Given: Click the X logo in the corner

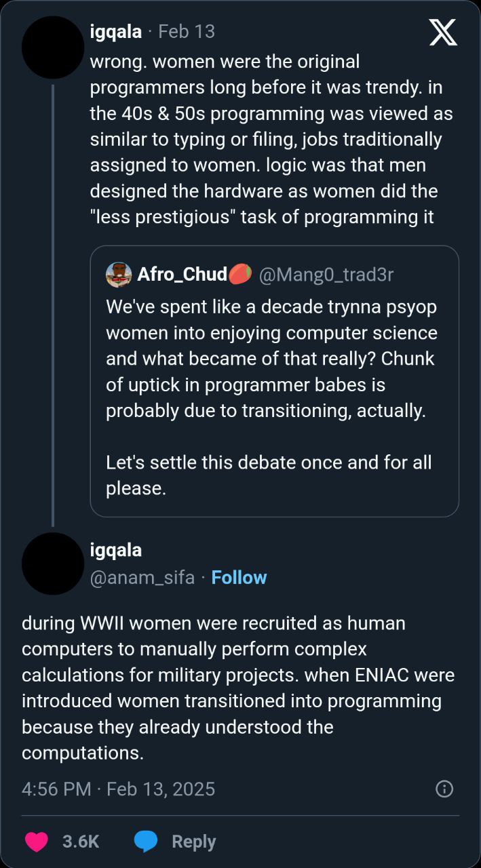Looking at the screenshot, I should 443,32.
